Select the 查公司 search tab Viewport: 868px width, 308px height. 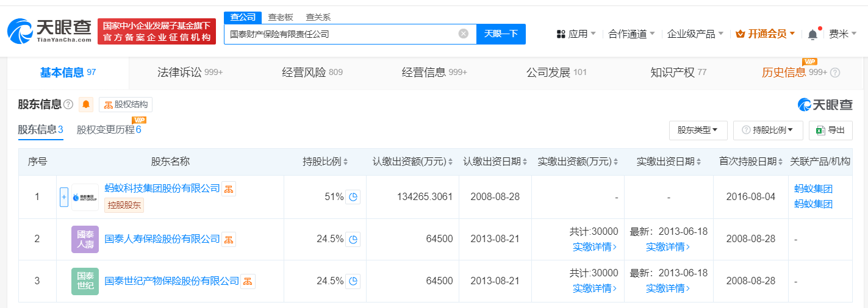tap(243, 18)
